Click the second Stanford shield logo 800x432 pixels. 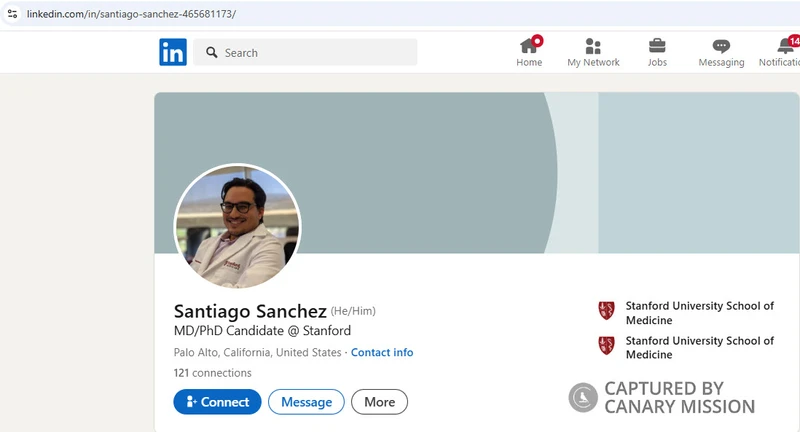click(x=607, y=345)
